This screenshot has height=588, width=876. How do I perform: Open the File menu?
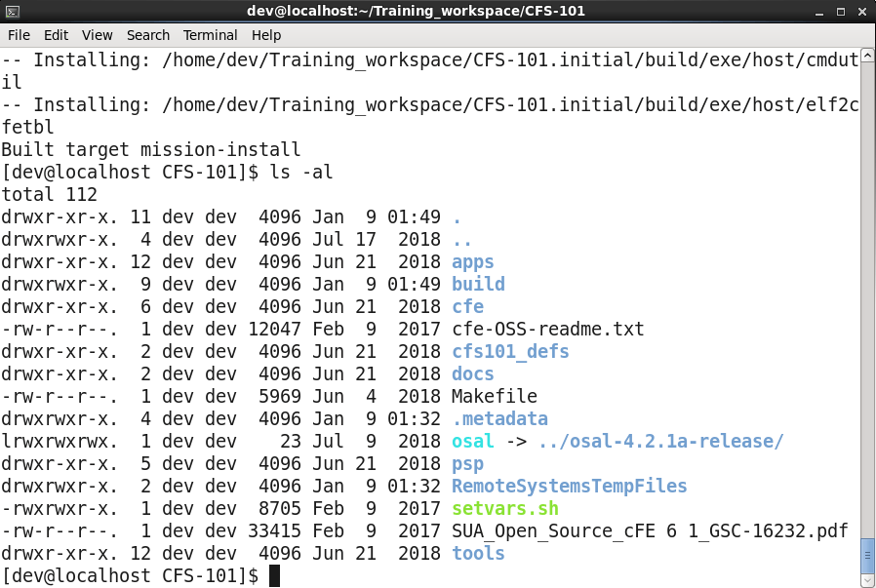click(x=19, y=35)
